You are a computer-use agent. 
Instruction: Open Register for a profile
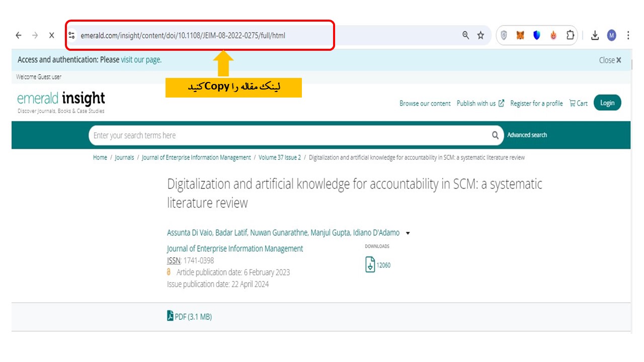pyautogui.click(x=536, y=103)
